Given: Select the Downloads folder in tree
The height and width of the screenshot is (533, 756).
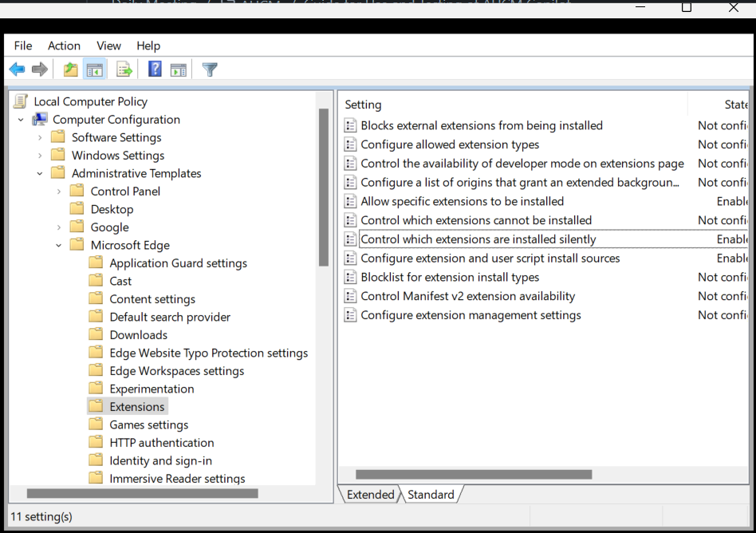Looking at the screenshot, I should [x=138, y=335].
